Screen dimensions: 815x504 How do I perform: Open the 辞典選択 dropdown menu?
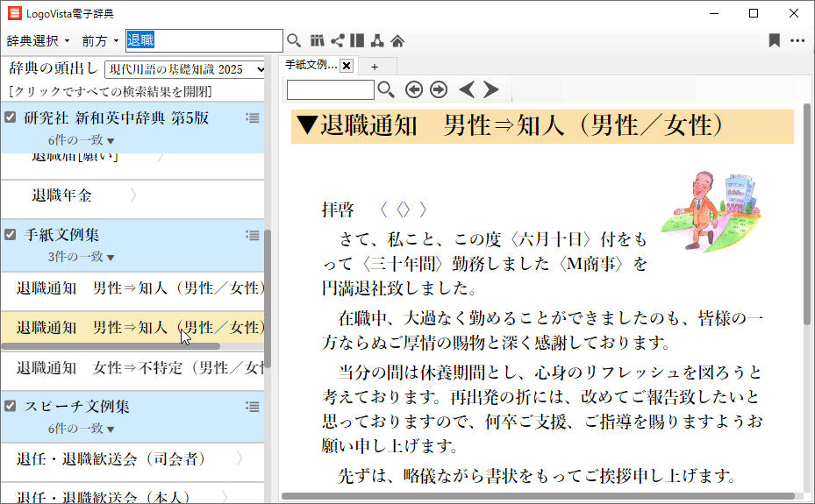coord(38,40)
